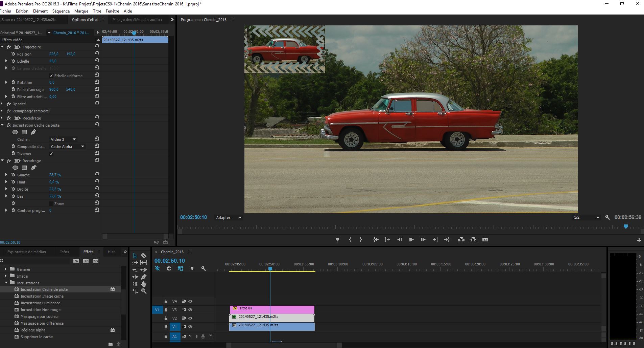Click the Export Frame camera icon
This screenshot has height=348, width=644.
pos(485,240)
